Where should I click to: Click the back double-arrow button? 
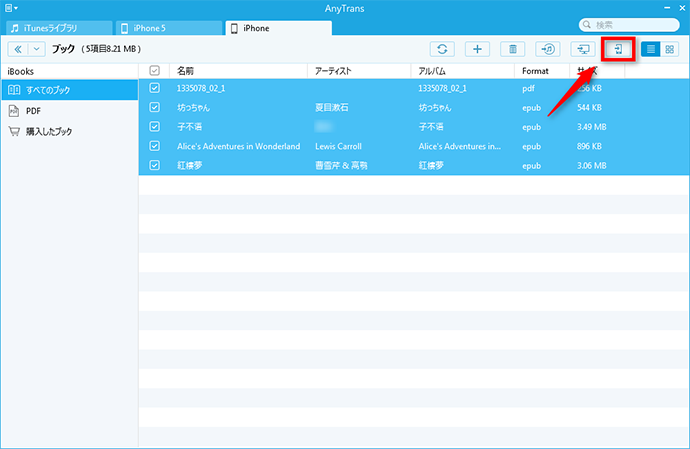[x=18, y=49]
